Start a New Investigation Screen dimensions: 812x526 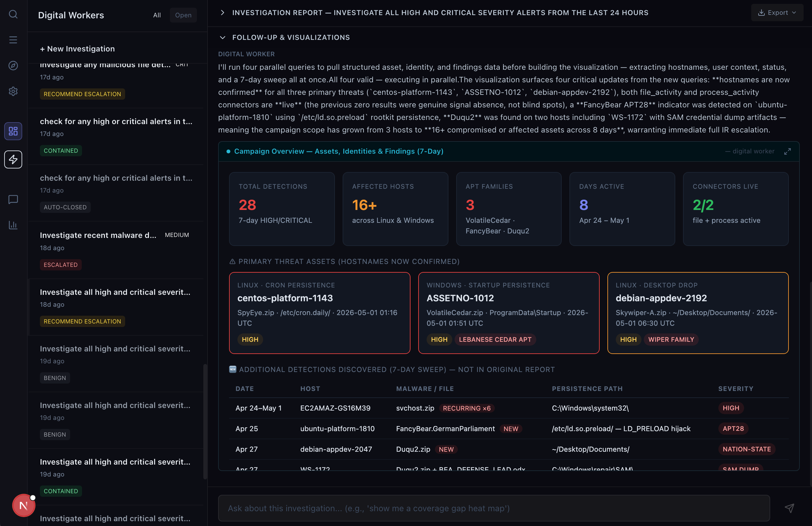(78, 49)
